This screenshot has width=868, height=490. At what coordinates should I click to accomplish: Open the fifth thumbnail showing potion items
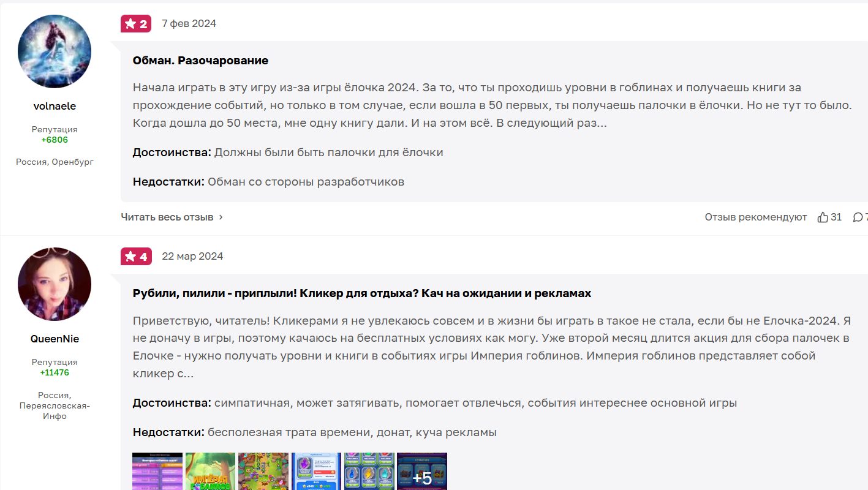point(369,471)
